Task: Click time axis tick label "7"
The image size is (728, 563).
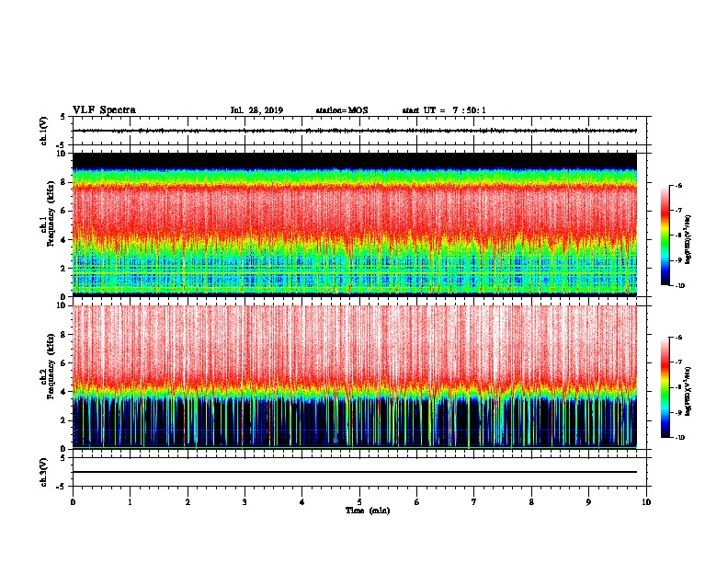Action: (474, 502)
